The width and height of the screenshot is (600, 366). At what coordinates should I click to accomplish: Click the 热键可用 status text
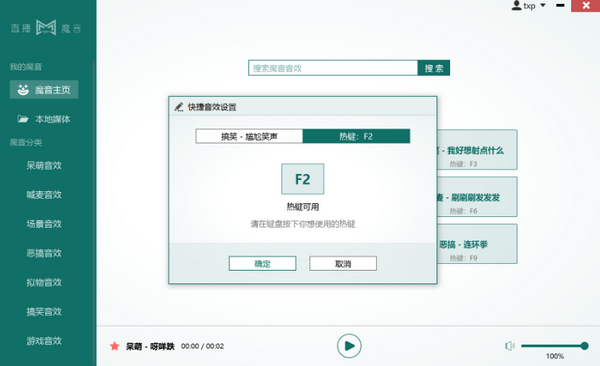point(303,207)
